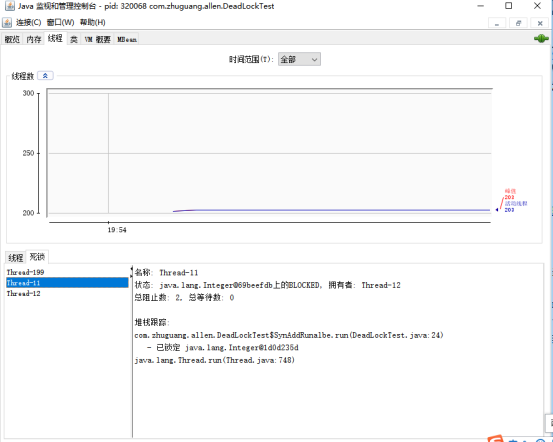Click the red peak value legend
The width and height of the screenshot is (553, 442).
[x=510, y=194]
